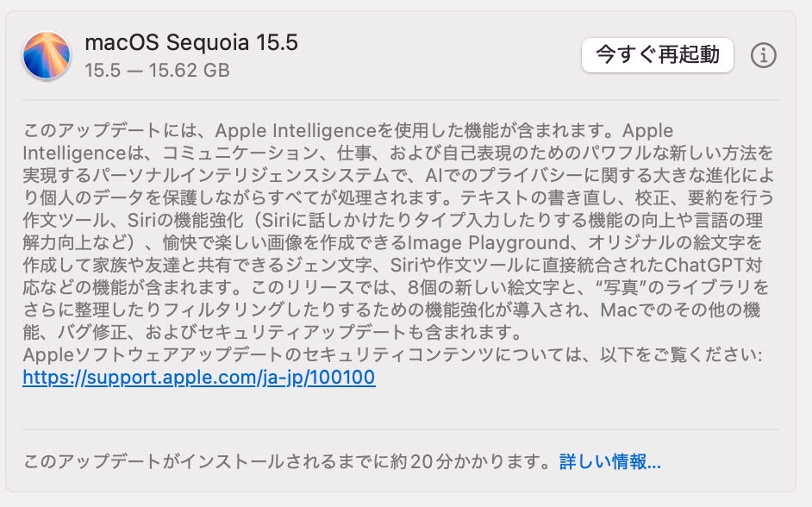Click the first Apple Intelligence mention
This screenshot has height=507, width=812.
(295, 130)
